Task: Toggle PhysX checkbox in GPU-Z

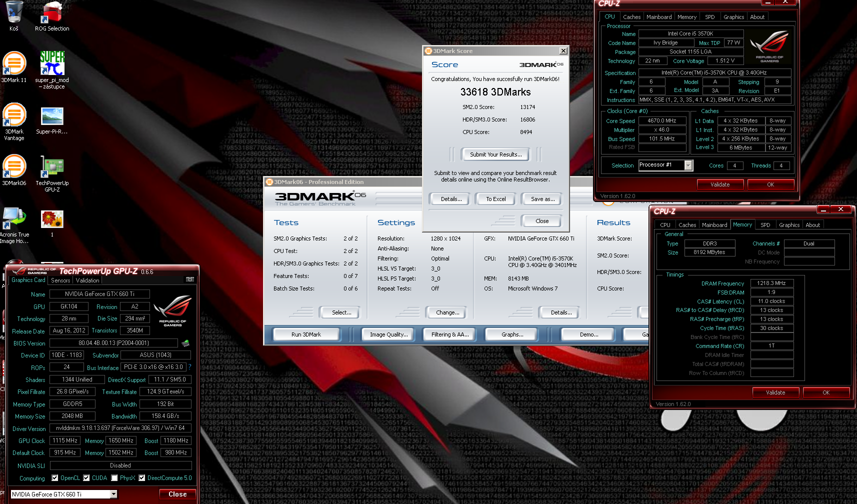Action: pos(114,478)
